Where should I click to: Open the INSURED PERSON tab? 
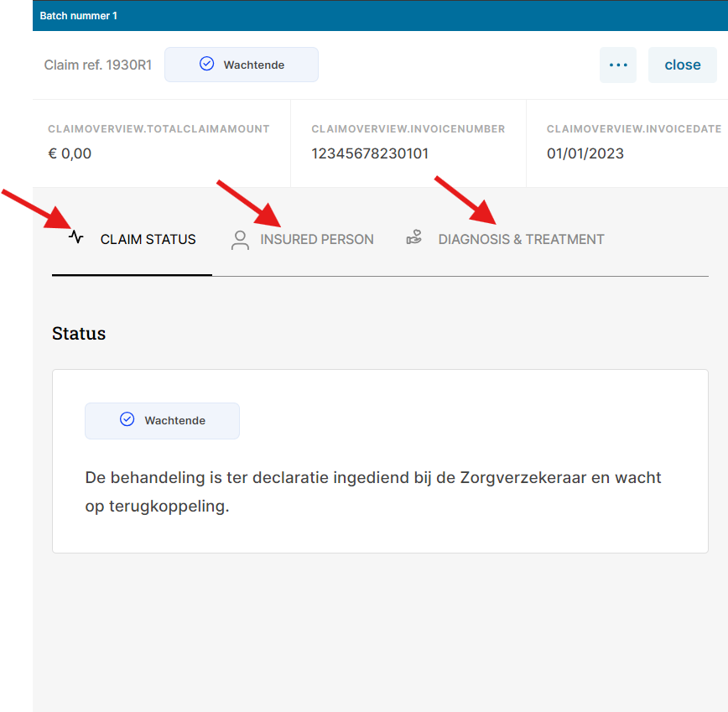(316, 240)
